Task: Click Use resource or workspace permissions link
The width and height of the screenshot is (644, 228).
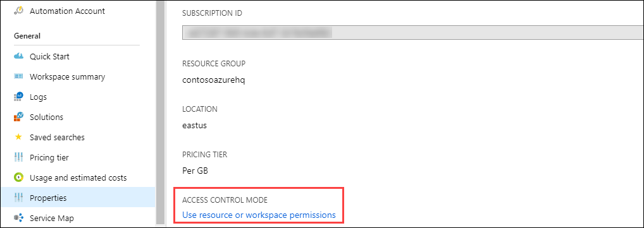Action: 259,215
